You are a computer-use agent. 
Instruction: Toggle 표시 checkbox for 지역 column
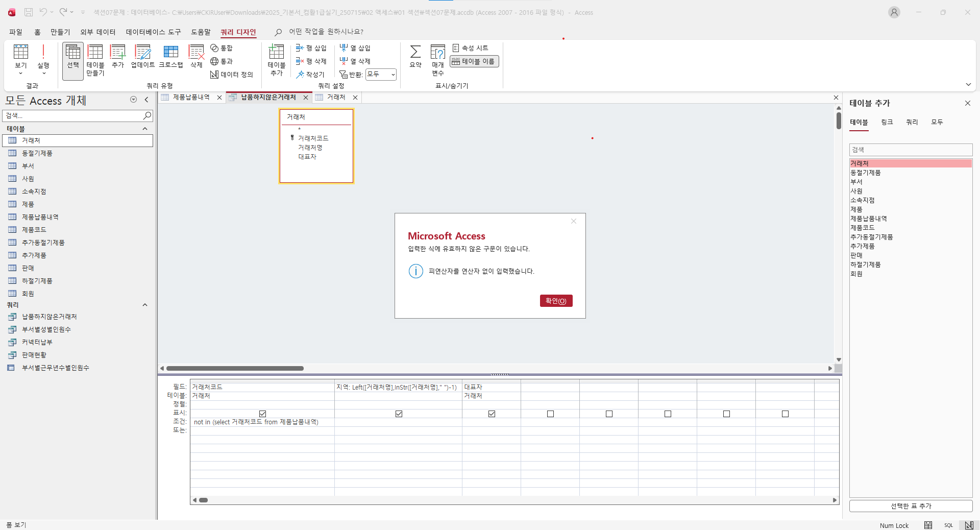click(399, 414)
